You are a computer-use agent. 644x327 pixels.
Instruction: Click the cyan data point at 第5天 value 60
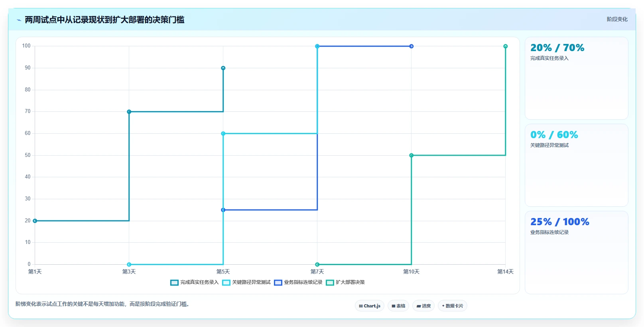pyautogui.click(x=223, y=134)
